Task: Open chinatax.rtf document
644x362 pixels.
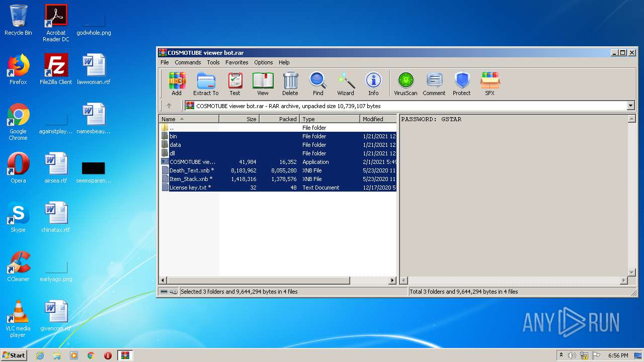Action: (x=56, y=217)
